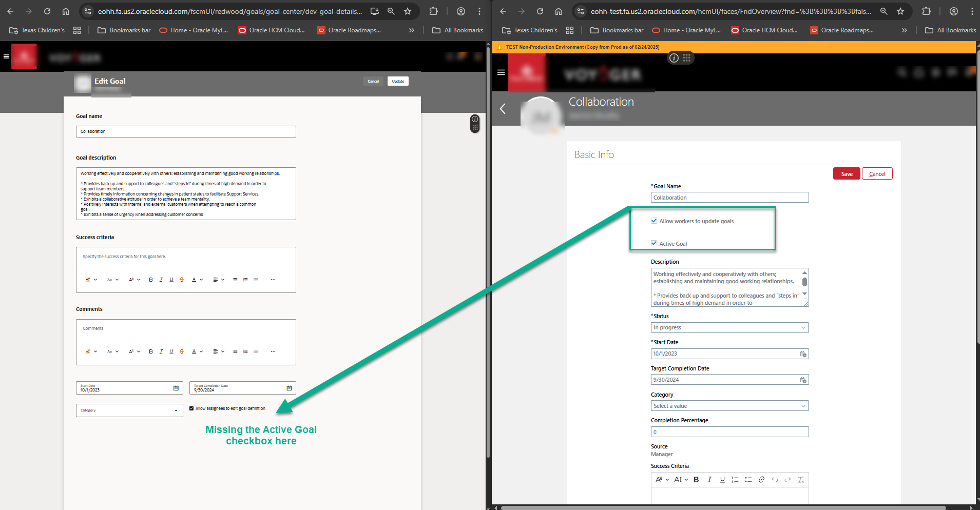Uncheck the Active Goal checkbox

(654, 243)
